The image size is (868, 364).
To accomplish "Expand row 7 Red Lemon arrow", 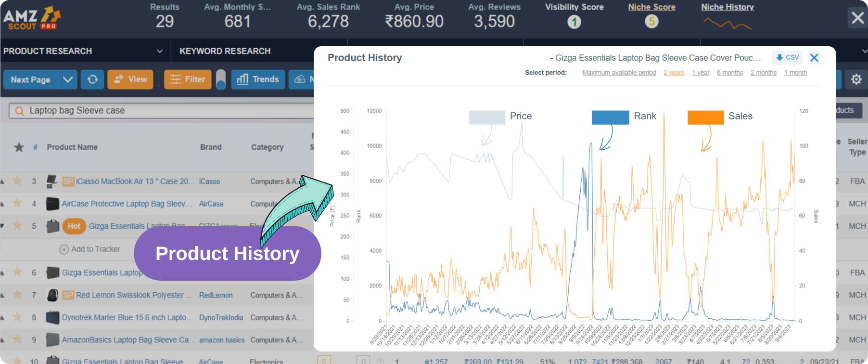I will [2, 295].
